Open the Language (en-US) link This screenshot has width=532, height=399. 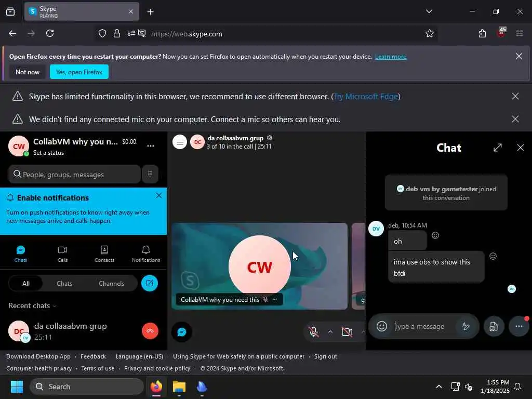139,356
